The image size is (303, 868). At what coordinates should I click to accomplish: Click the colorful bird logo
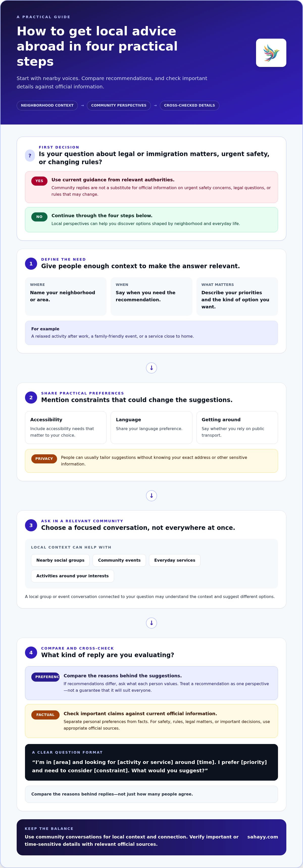tap(271, 53)
